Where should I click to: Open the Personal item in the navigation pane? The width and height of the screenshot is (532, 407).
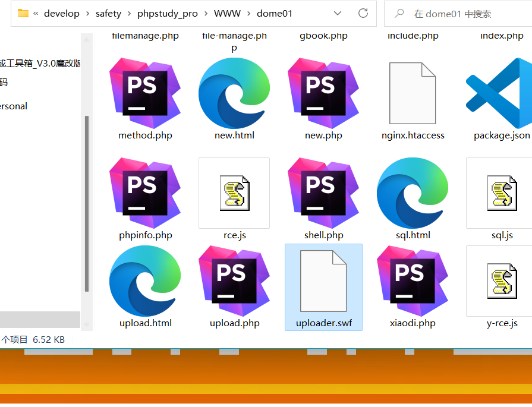pos(14,106)
